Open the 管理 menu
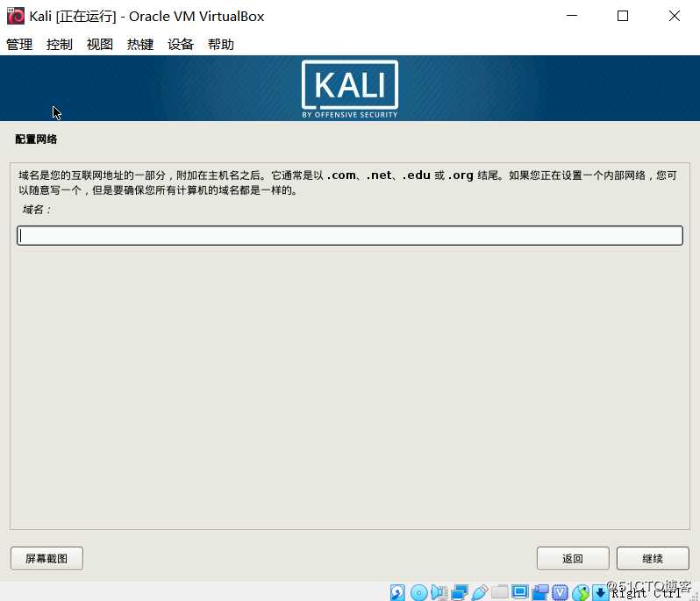700x601 pixels. 19,44
